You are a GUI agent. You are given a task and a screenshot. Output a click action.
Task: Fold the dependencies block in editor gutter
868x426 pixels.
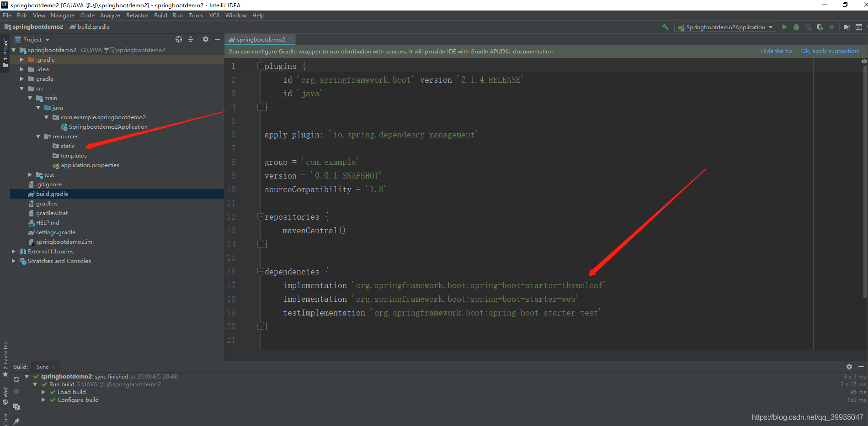coord(261,272)
